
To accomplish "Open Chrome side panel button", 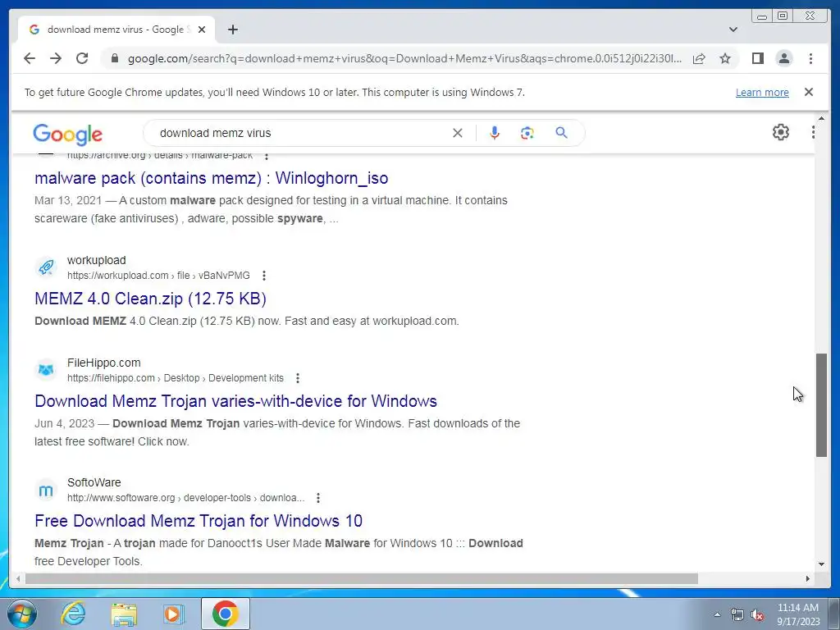I will 757,58.
